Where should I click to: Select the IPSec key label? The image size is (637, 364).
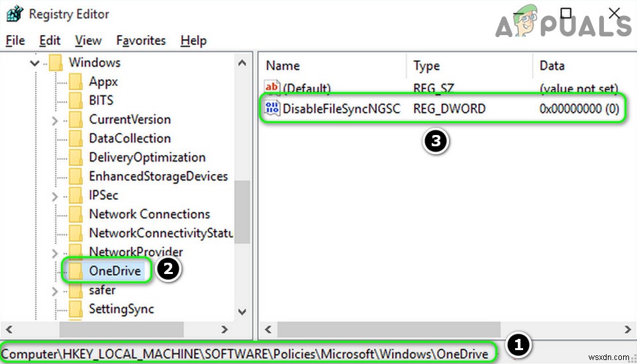click(103, 195)
